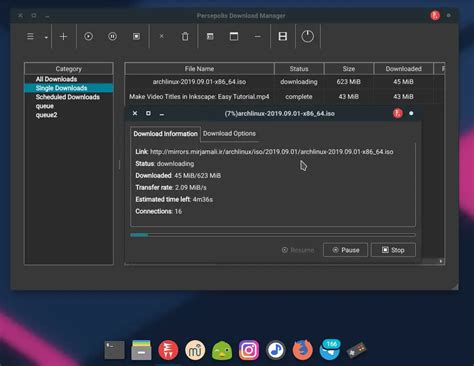Open the game controller app in dock

pyautogui.click(x=356, y=351)
